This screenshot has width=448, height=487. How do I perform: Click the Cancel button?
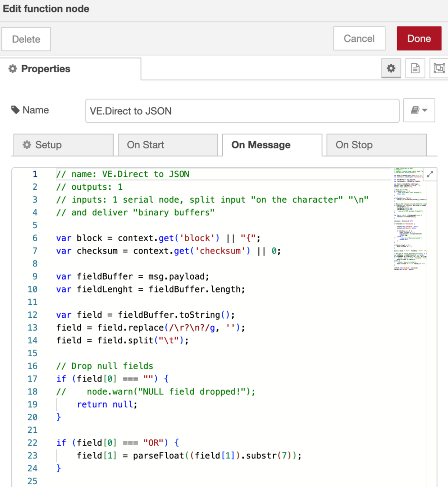pos(359,38)
